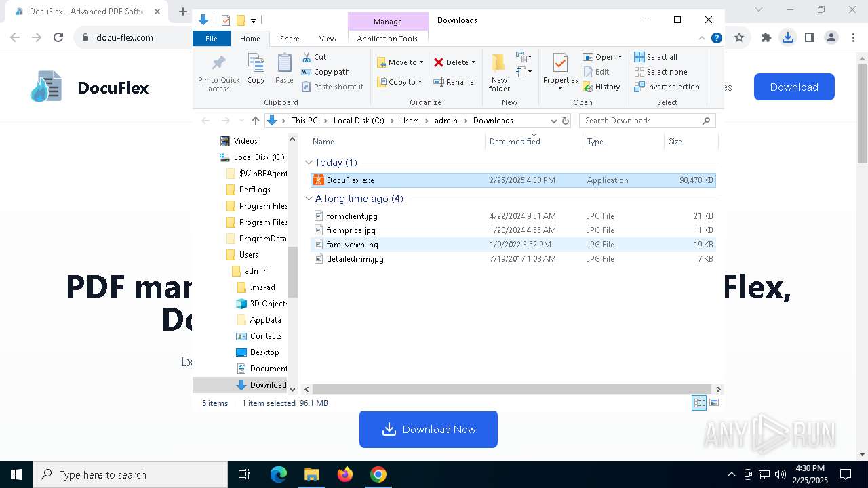
Task: Cut the selected file
Action: click(314, 57)
